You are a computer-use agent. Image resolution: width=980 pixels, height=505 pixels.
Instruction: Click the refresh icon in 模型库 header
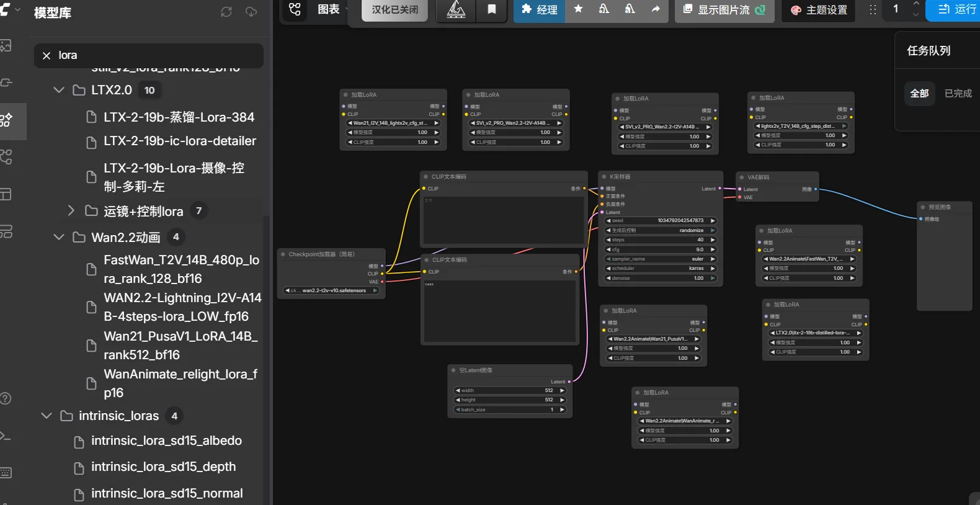click(x=226, y=12)
